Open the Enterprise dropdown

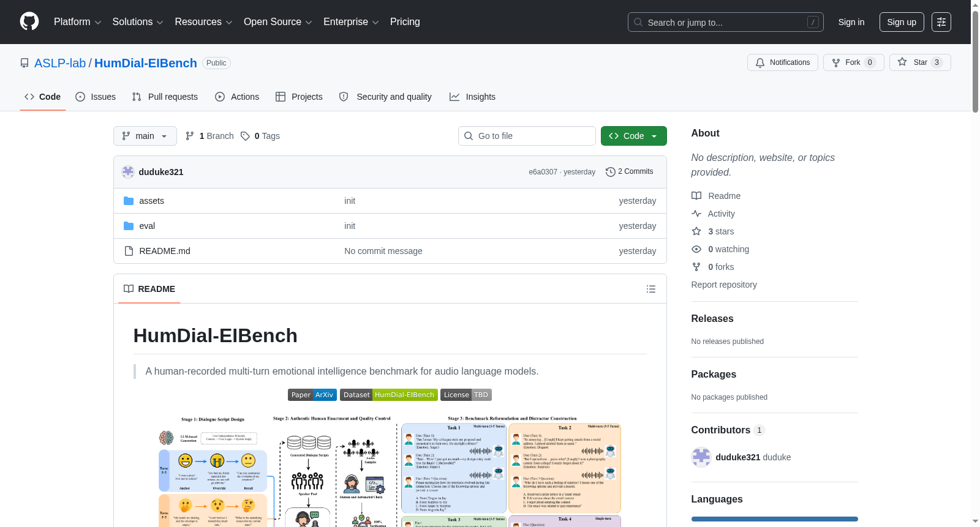(x=351, y=22)
